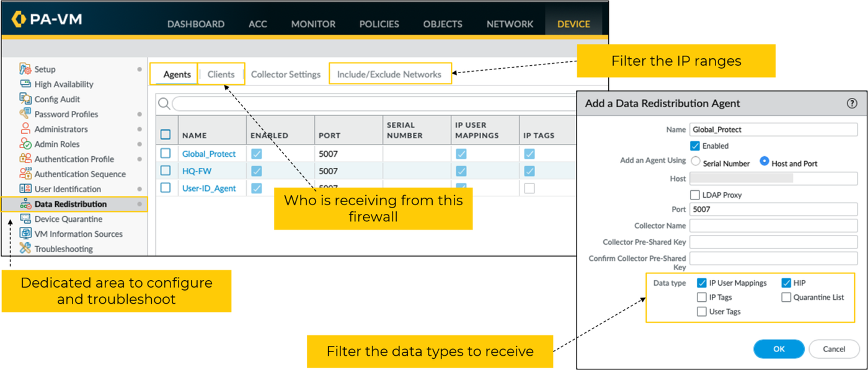This screenshot has height=370, width=868.
Task: Click the Administrators person icon
Action: tap(25, 128)
